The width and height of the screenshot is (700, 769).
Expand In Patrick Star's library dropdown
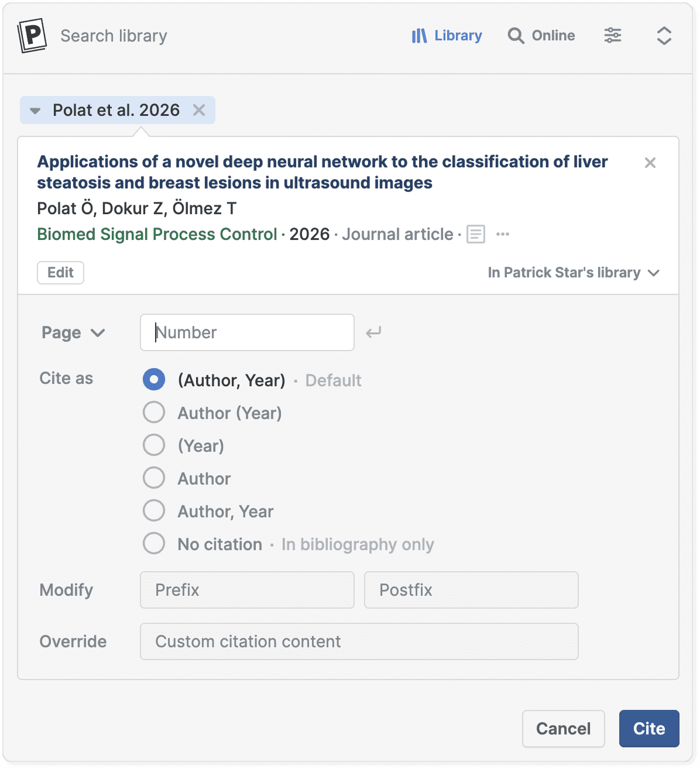pos(574,273)
